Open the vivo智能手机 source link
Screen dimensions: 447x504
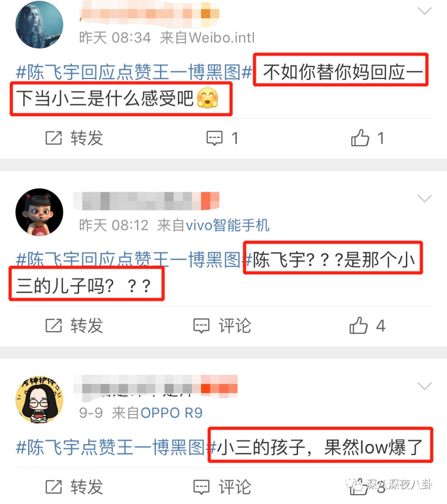click(228, 225)
